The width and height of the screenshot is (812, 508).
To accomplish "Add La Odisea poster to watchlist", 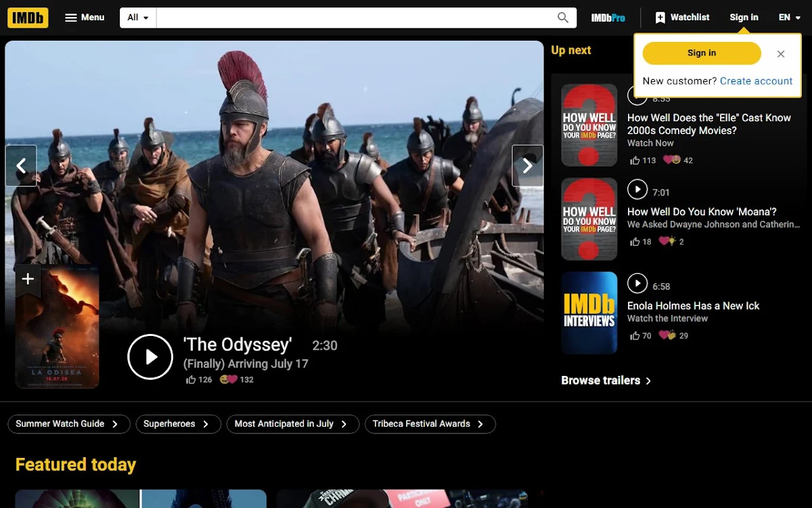I will pyautogui.click(x=28, y=279).
